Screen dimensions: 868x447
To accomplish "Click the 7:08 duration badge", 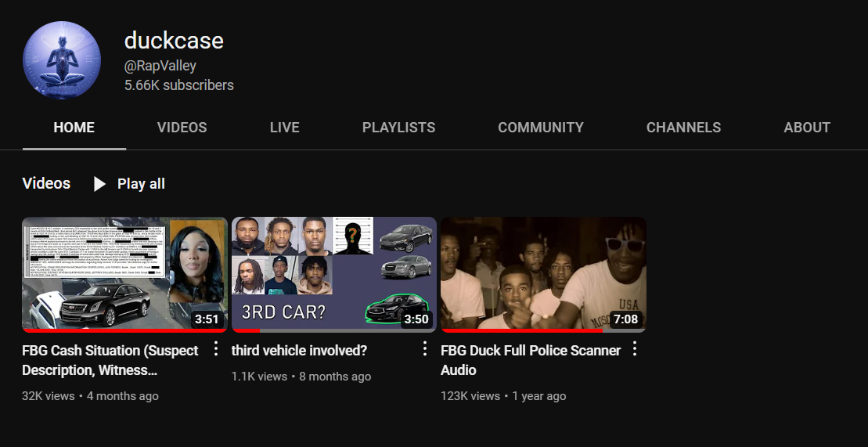I will 626,319.
